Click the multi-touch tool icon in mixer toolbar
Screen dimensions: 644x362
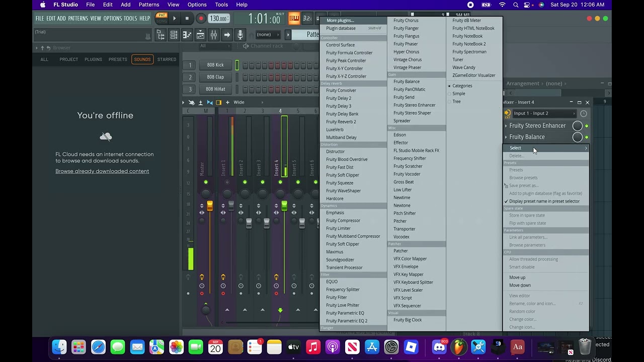[x=192, y=102]
